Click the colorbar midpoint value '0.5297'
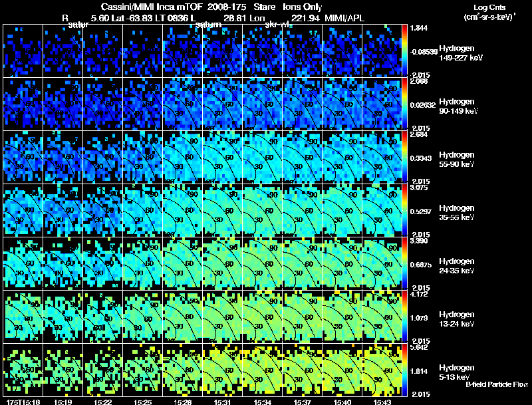Viewport: 532px width, 405px height. click(421, 211)
